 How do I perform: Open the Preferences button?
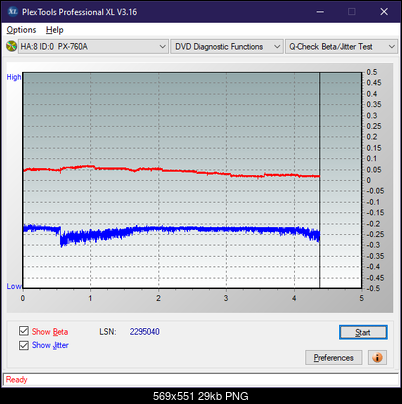coord(334,358)
